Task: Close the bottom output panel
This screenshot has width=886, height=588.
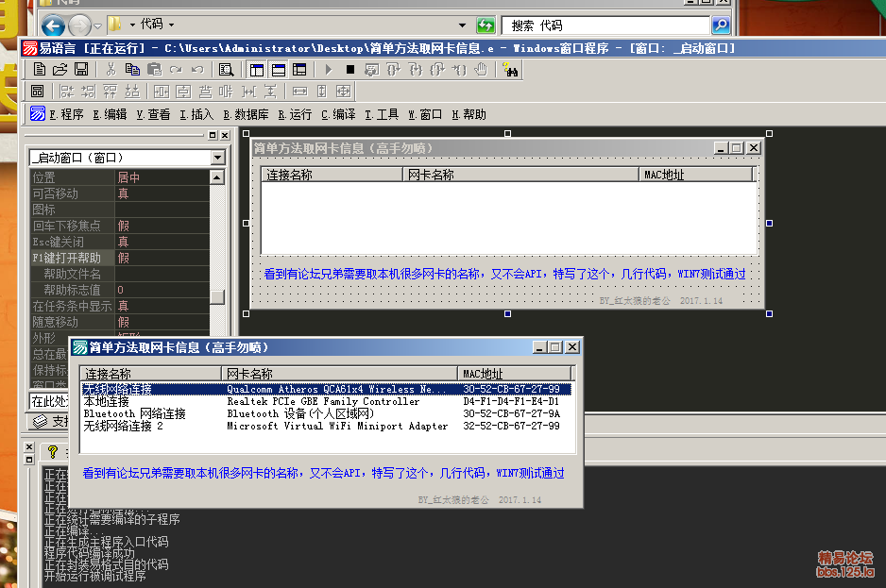Action: (29, 446)
